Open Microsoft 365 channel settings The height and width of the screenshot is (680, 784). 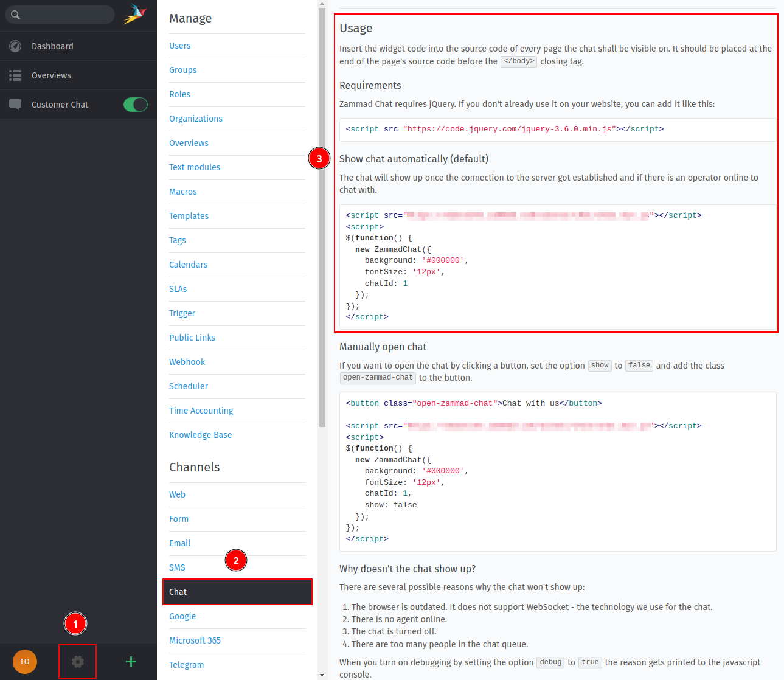tap(195, 640)
